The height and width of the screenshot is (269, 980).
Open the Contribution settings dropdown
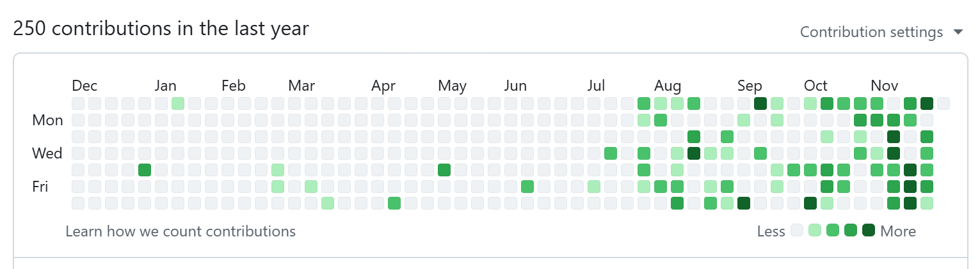coord(871,32)
